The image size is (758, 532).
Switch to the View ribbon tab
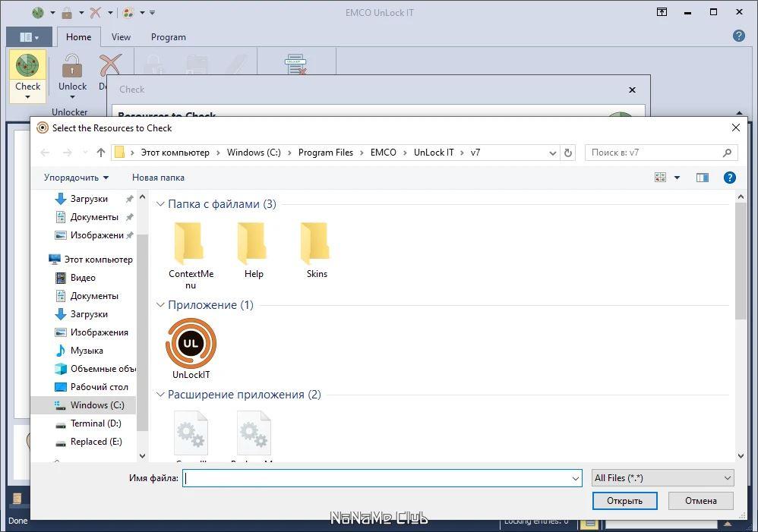coord(121,37)
